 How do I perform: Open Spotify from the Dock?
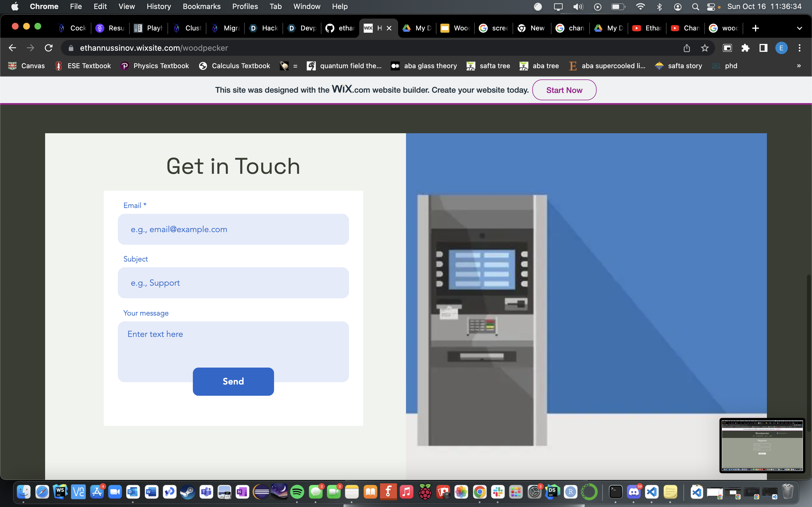(x=297, y=492)
